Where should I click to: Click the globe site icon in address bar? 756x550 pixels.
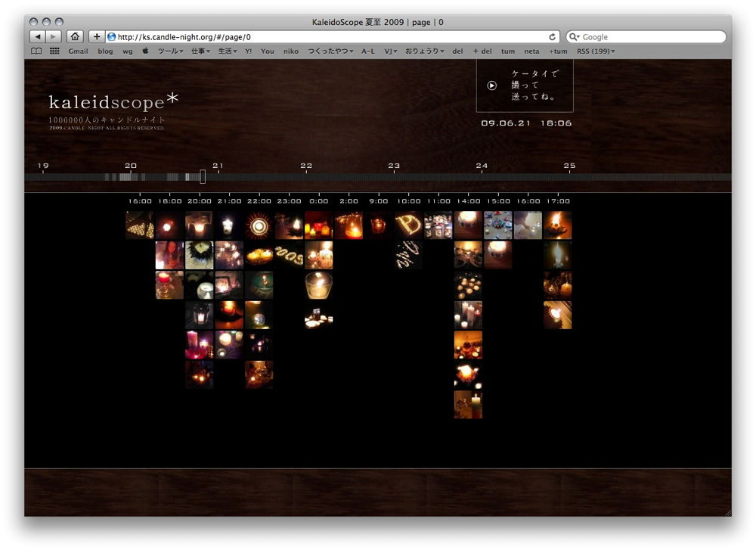click(x=111, y=36)
